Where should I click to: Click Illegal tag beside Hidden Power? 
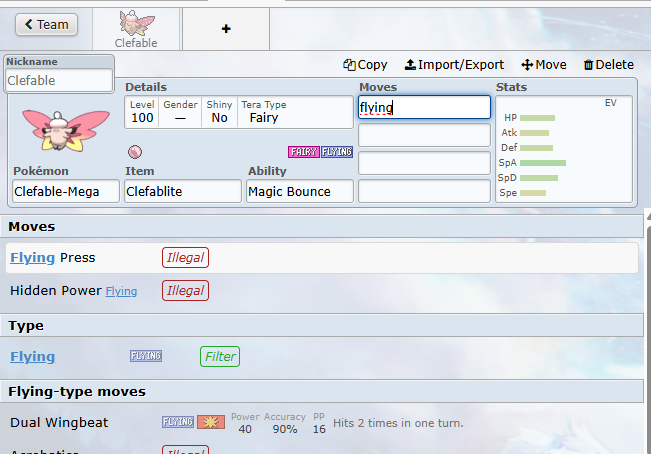(x=185, y=290)
